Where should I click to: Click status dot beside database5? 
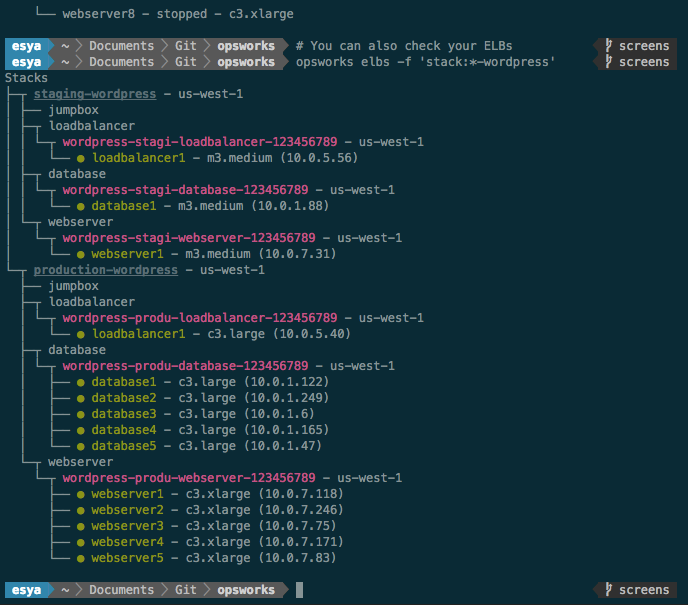[81, 447]
